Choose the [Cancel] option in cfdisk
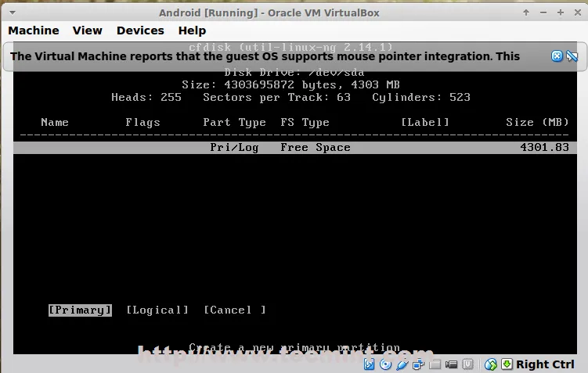588x373 pixels. click(x=235, y=310)
